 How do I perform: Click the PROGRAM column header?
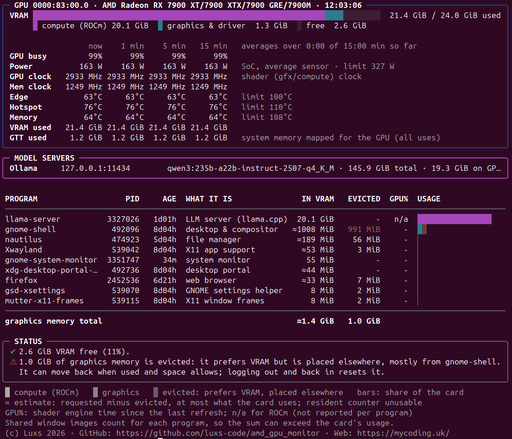(21, 199)
